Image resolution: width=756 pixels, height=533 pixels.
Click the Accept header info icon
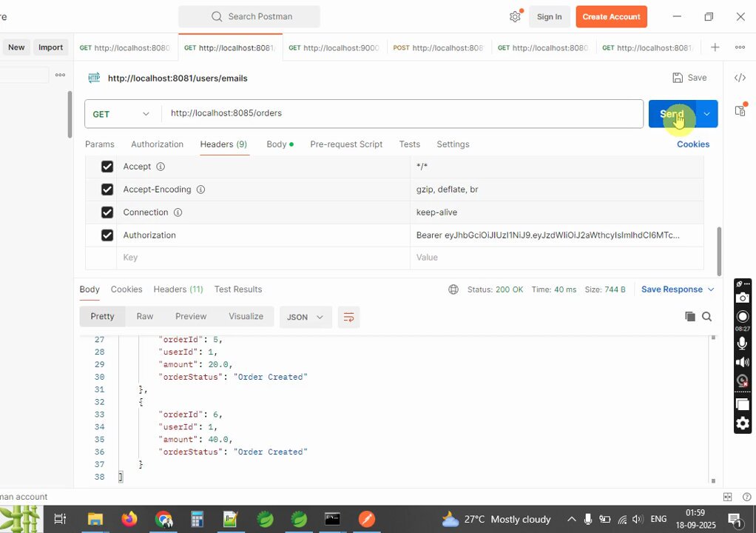(x=161, y=167)
